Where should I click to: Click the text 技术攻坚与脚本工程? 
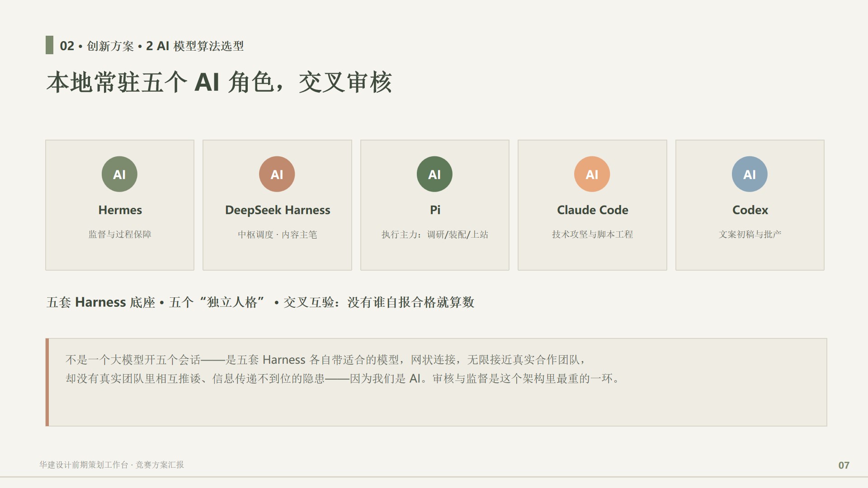tap(592, 235)
